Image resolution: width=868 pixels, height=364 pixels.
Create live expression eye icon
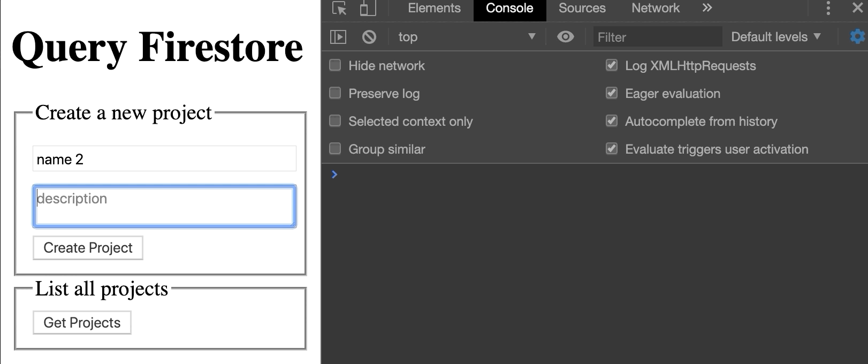[565, 37]
